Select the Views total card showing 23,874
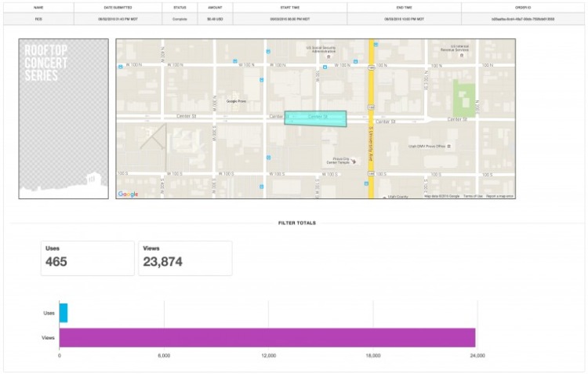Image resolution: width=588 pixels, height=374 pixels. (185, 258)
